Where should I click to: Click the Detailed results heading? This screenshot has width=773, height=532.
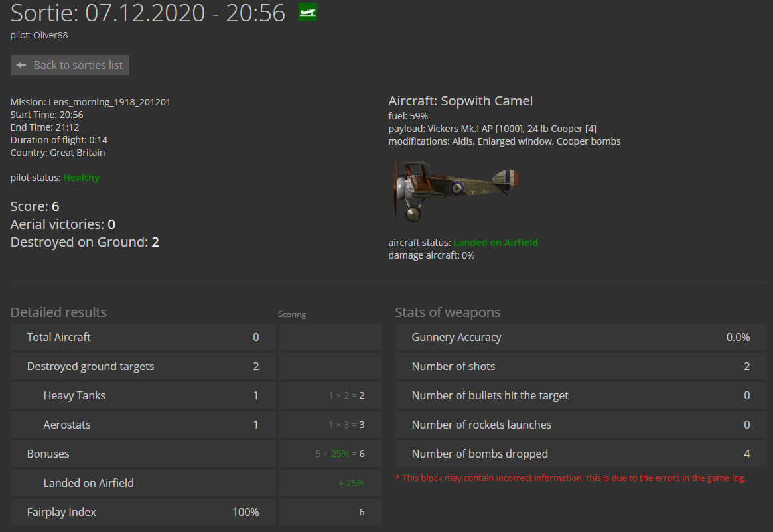pos(58,312)
